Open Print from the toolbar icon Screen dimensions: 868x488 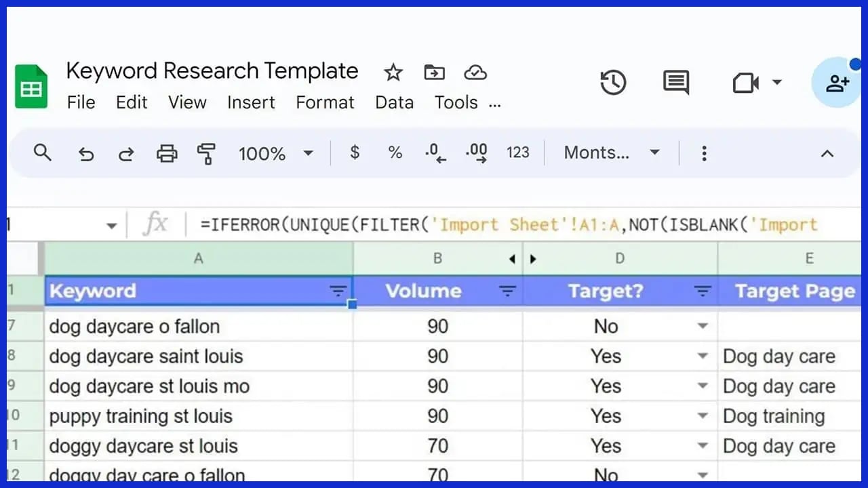point(166,153)
